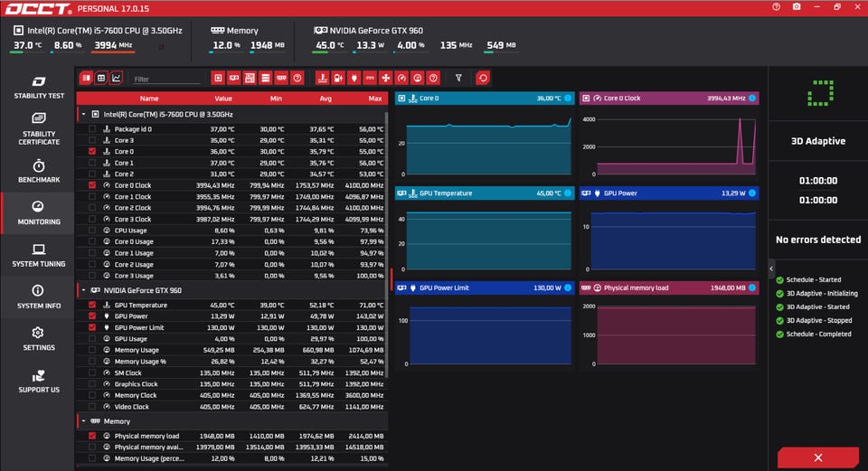Image resolution: width=868 pixels, height=471 pixels.
Task: Collapse the Intel Core i5-7600 CPU group
Action: pos(83,114)
